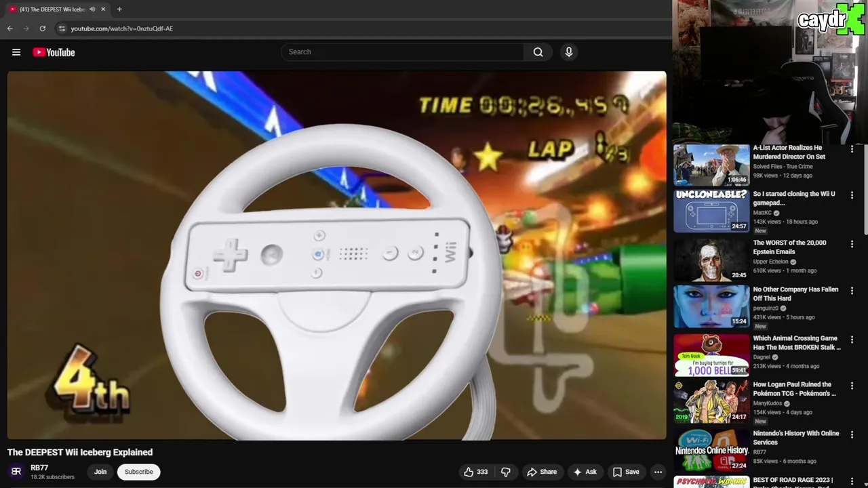Open RB77 channel name link
868x488 pixels.
click(x=39, y=468)
